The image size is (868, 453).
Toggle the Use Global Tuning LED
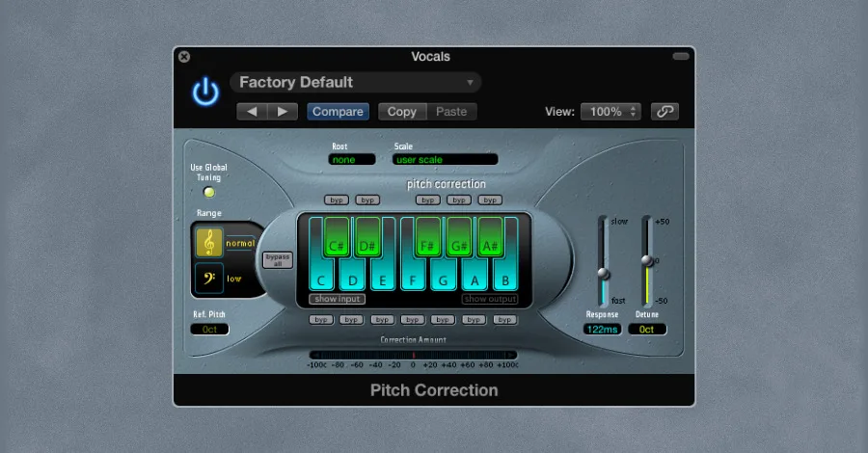click(x=208, y=193)
